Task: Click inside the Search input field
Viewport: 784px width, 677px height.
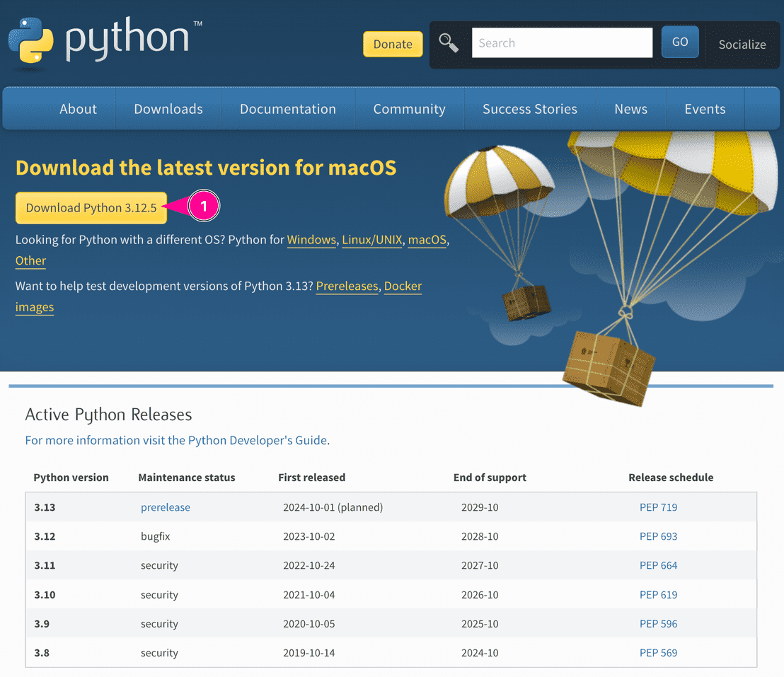Action: 562,42
